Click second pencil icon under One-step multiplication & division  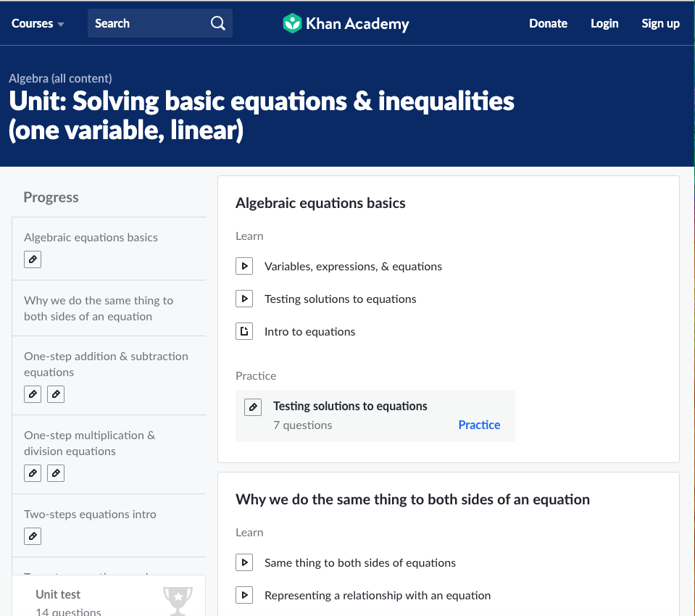(x=56, y=473)
